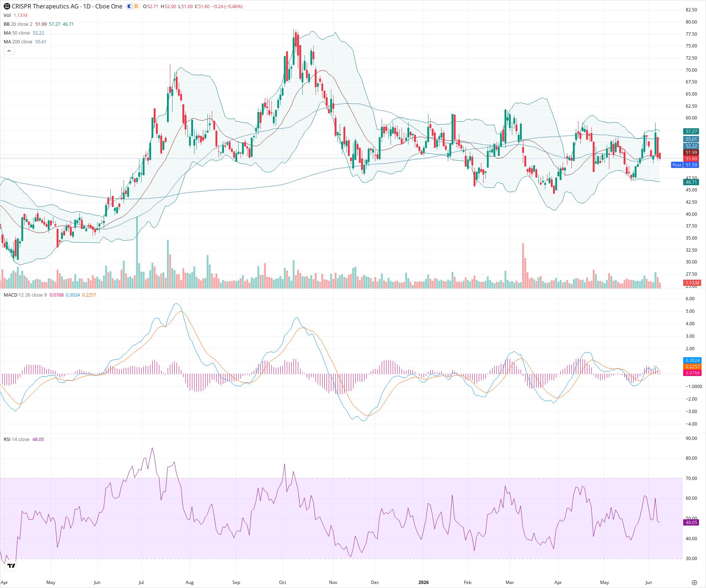Viewport: 706px width, 588px height.
Task: Click the H52.90 high value in header
Action: coord(168,6)
